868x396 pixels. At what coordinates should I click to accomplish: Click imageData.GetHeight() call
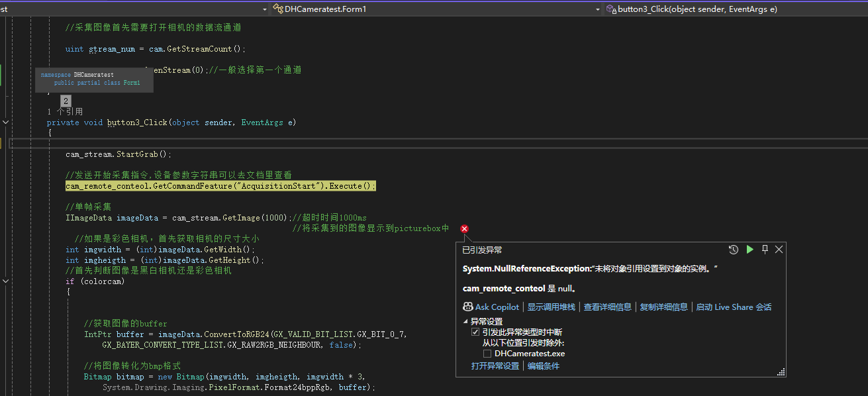(x=209, y=260)
